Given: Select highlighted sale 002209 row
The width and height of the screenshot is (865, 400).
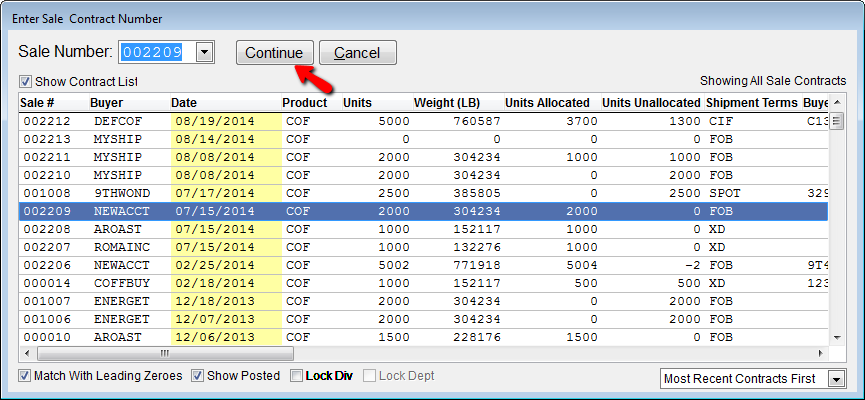Looking at the screenshot, I should [x=424, y=211].
